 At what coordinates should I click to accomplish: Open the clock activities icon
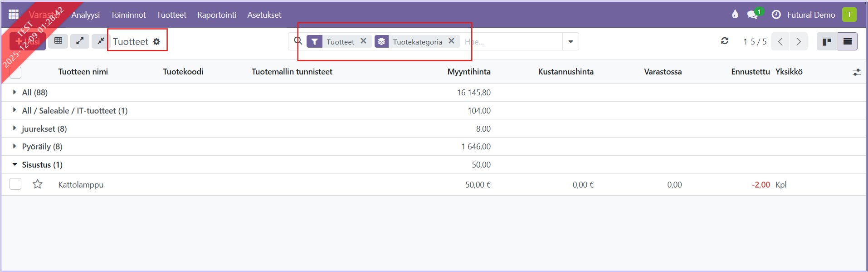point(776,15)
